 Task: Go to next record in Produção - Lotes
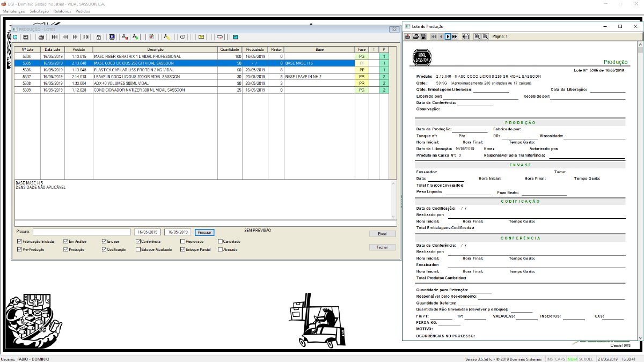point(75,37)
